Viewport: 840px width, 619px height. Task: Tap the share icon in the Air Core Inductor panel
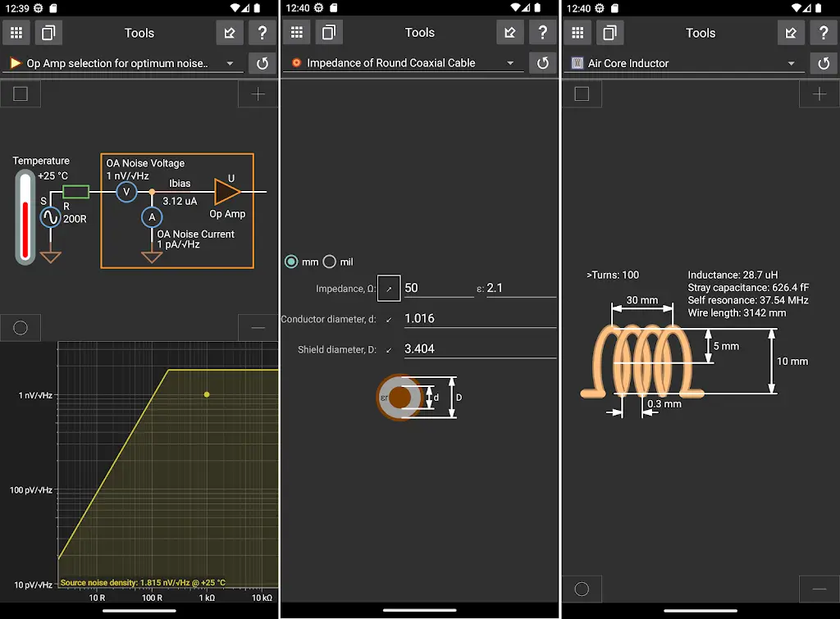pyautogui.click(x=791, y=33)
